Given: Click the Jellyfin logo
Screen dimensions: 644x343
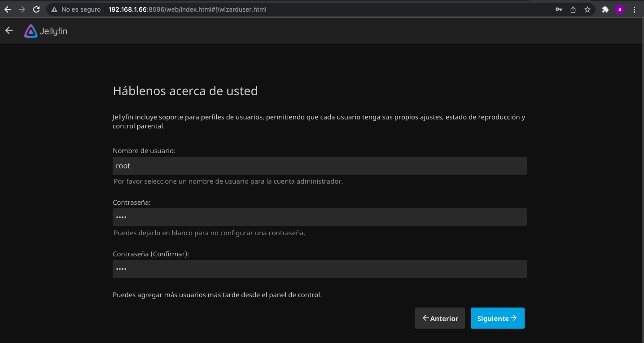Looking at the screenshot, I should [x=46, y=31].
